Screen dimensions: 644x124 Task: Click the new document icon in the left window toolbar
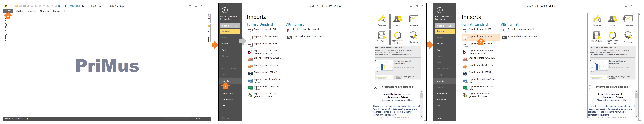point(11,6)
